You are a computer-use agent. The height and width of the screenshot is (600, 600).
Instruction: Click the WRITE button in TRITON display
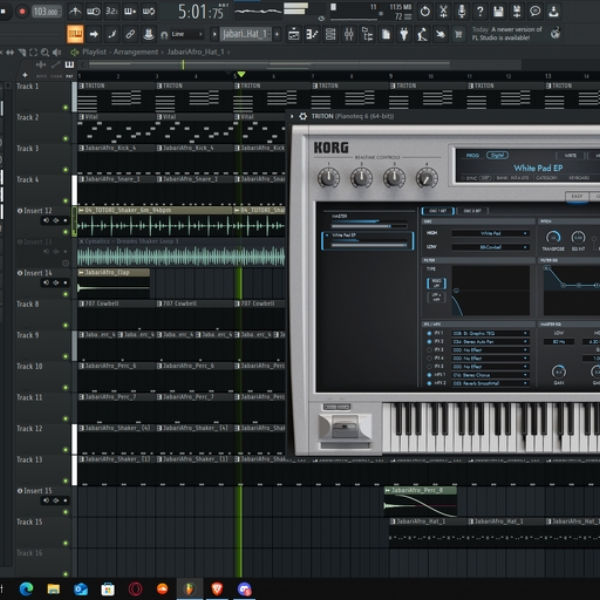[571, 155]
